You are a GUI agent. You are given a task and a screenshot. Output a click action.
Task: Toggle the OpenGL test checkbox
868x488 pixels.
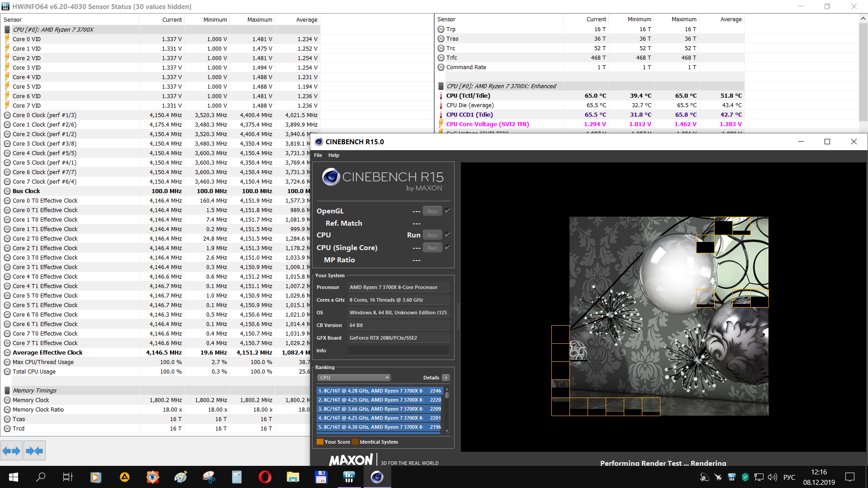pos(447,211)
